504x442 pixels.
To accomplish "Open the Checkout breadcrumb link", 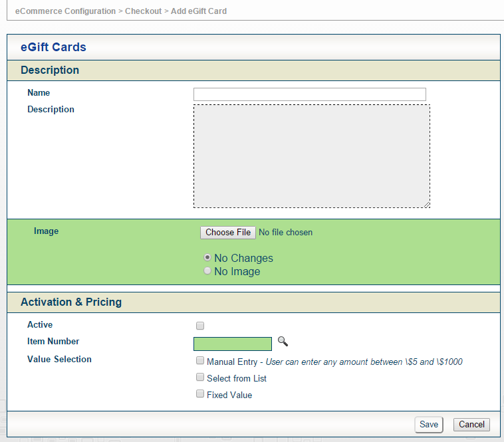I will [x=143, y=11].
